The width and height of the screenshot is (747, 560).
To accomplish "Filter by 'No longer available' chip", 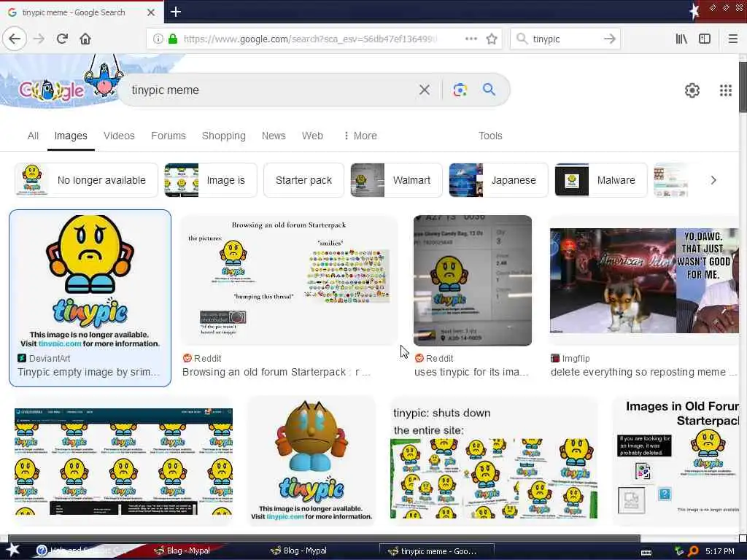I will (86, 180).
